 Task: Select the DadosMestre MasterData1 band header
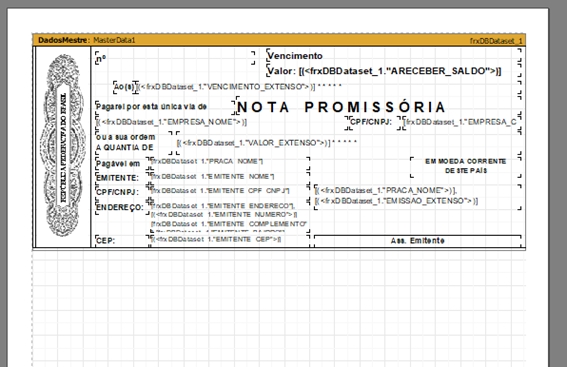(279, 40)
